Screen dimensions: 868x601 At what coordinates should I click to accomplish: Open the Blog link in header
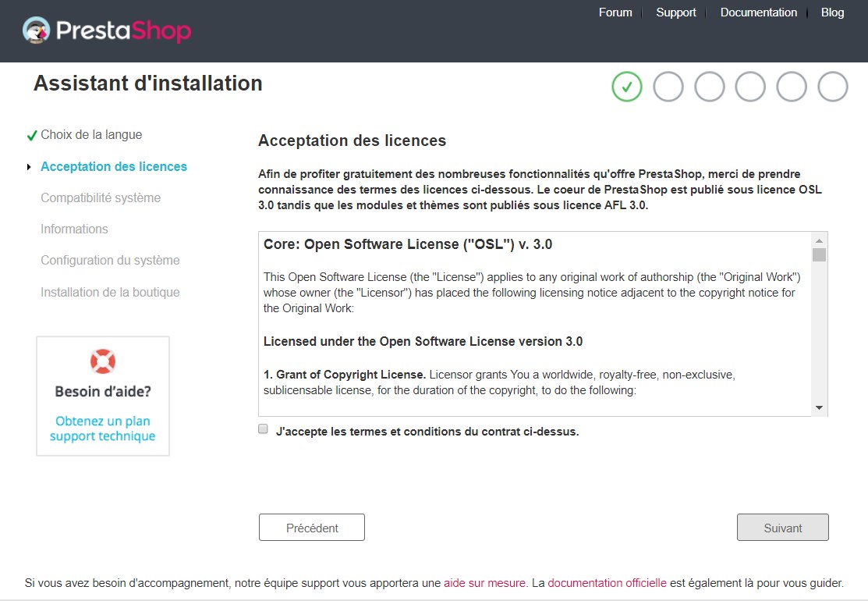(x=832, y=12)
